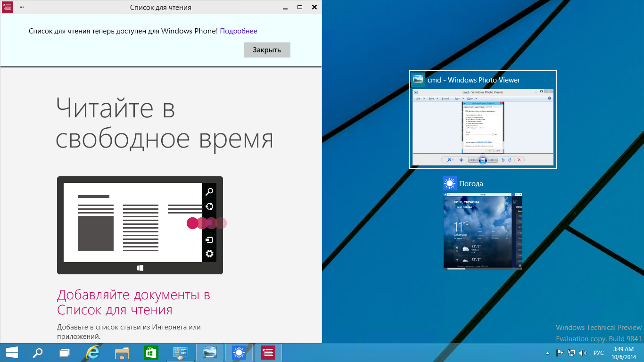Open the three-dots menu in the title bar
Viewport: 644px width, 362px height.
click(x=22, y=8)
